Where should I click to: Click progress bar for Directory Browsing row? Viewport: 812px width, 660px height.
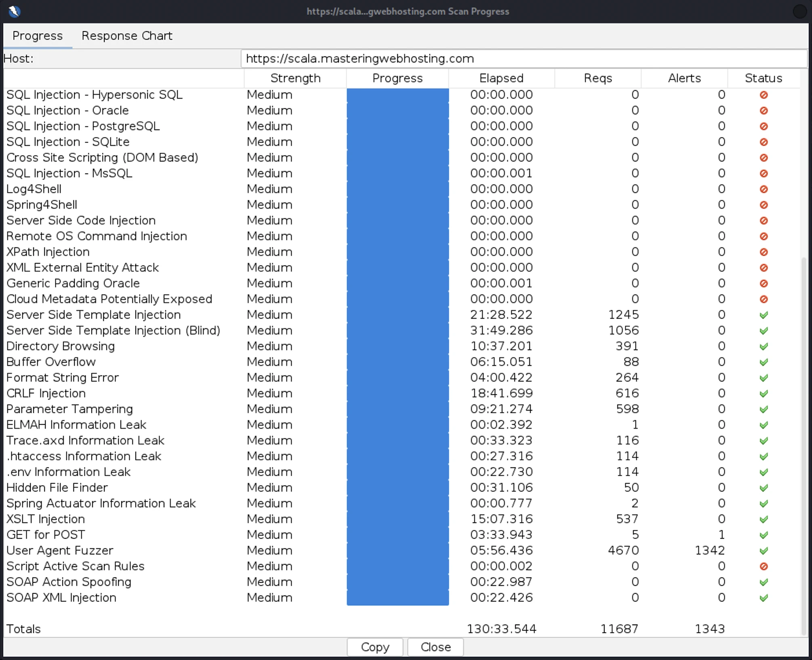pos(398,346)
